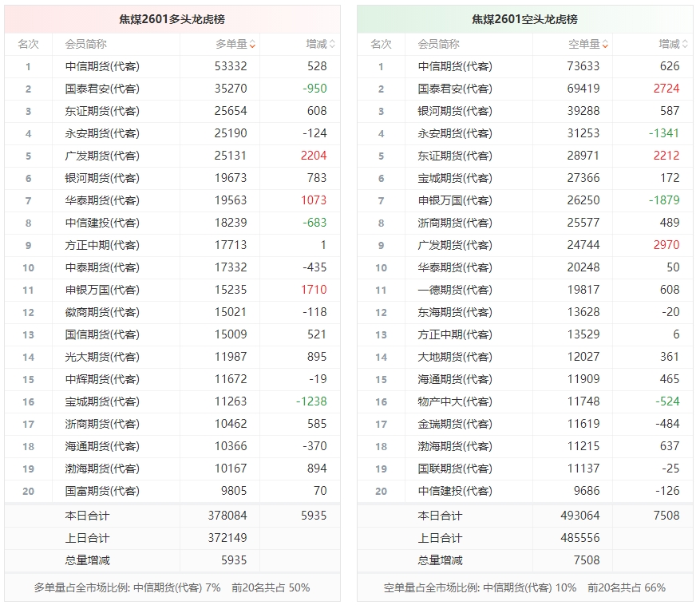Sort short table by 增减 arrow icon
Image resolution: width=700 pixels, height=605 pixels.
(x=685, y=44)
